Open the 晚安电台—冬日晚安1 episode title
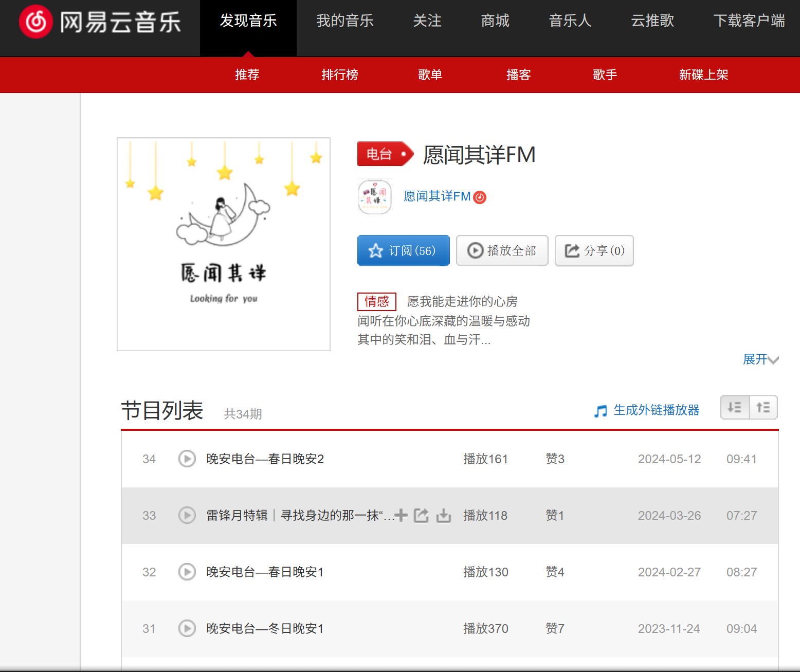Image resolution: width=800 pixels, height=672 pixels. [265, 628]
